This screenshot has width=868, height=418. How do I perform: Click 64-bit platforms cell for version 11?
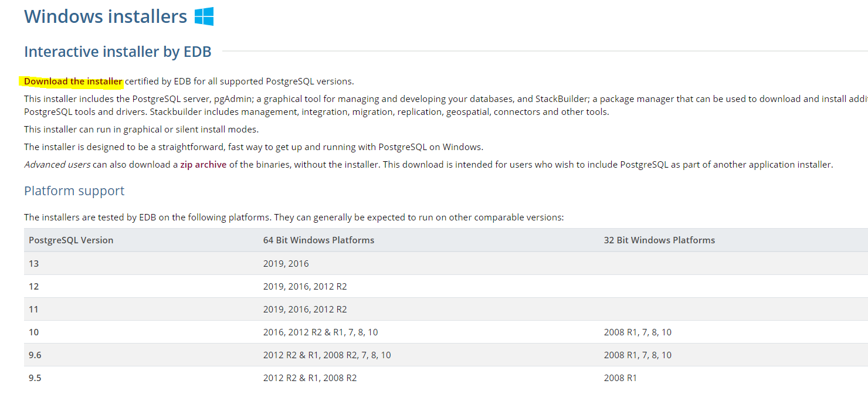[305, 309]
